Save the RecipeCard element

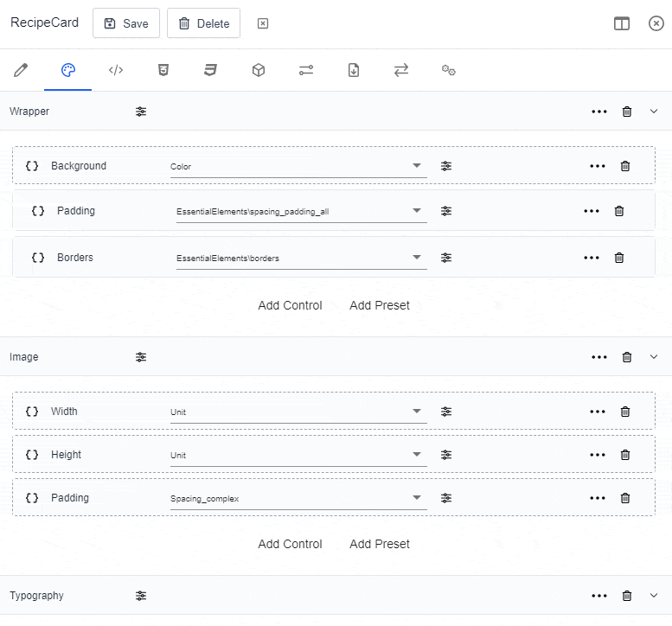[126, 23]
